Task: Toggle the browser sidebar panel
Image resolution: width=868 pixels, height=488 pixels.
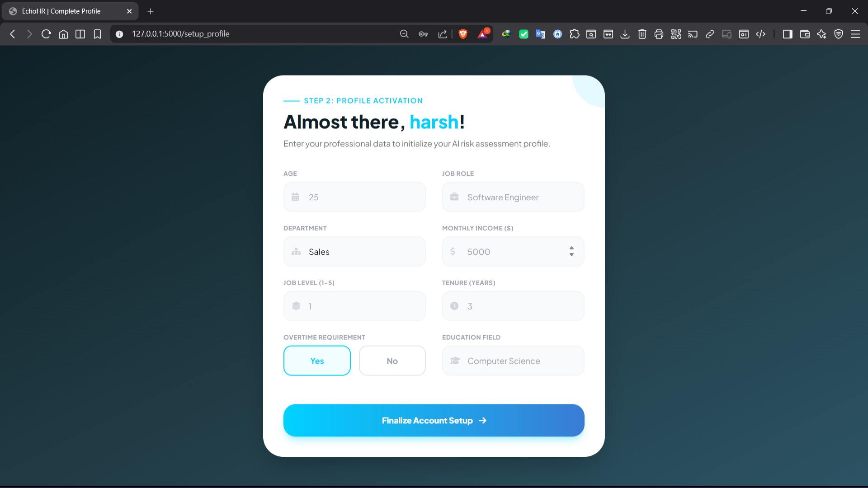Action: tap(788, 34)
